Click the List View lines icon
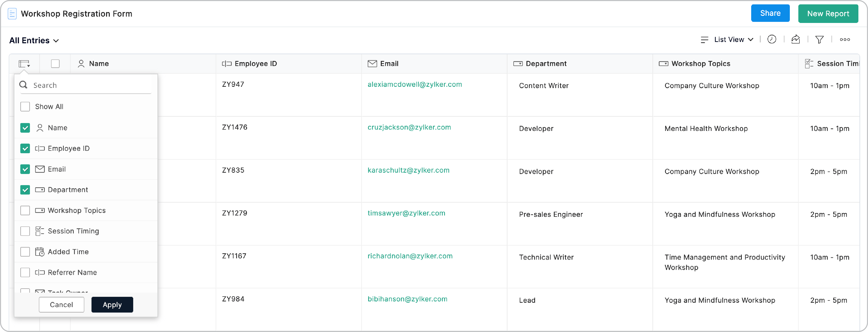 click(x=704, y=40)
